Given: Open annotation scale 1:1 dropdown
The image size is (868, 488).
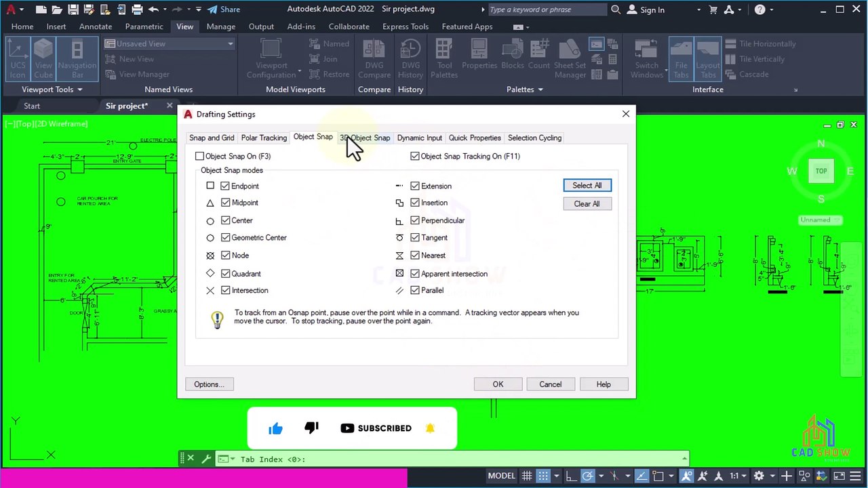Looking at the screenshot, I should pyautogui.click(x=739, y=476).
